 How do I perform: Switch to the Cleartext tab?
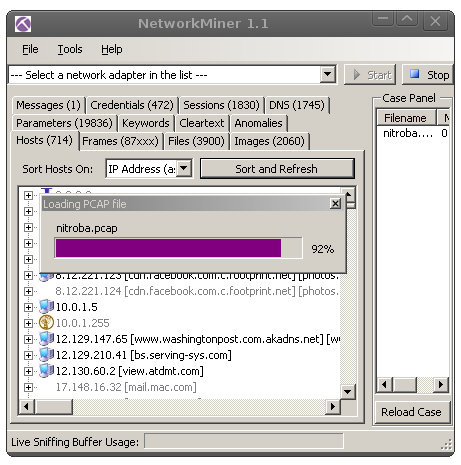(202, 123)
